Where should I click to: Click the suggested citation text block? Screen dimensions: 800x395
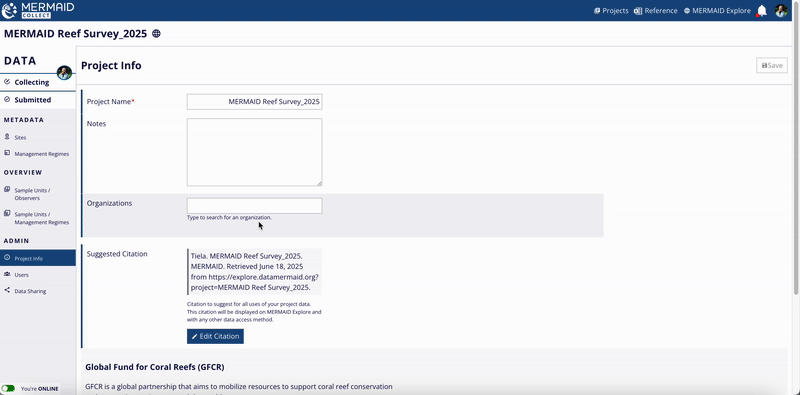(x=254, y=271)
